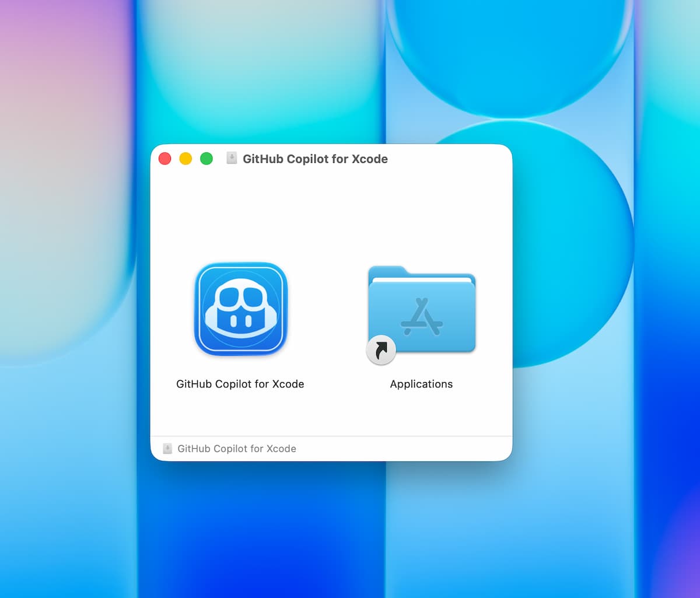Click the disk icon in the bottom path bar
This screenshot has height=598, width=700.
tap(167, 449)
